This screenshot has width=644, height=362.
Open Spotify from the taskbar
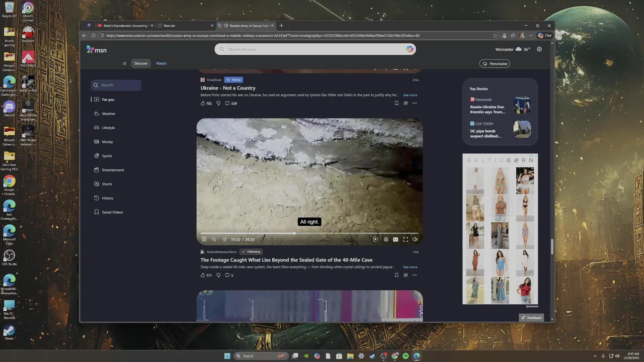tap(406, 356)
